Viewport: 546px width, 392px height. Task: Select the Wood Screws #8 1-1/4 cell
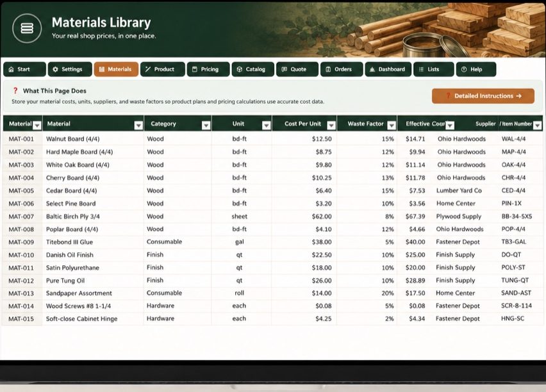tap(93, 306)
